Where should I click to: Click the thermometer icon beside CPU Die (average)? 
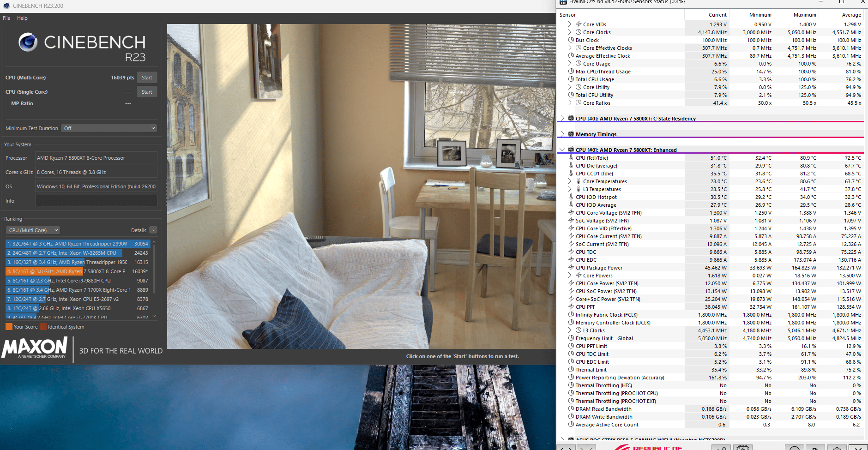click(571, 166)
